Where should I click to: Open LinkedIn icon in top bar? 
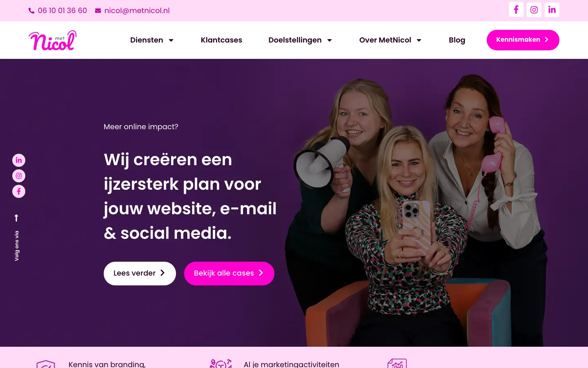(552, 10)
